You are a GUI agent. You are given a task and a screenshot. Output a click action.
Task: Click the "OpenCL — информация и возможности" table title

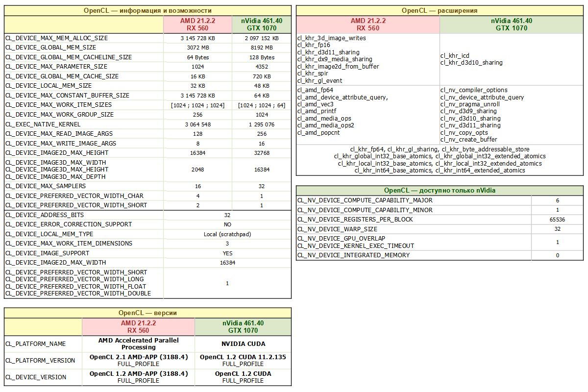[148, 10]
